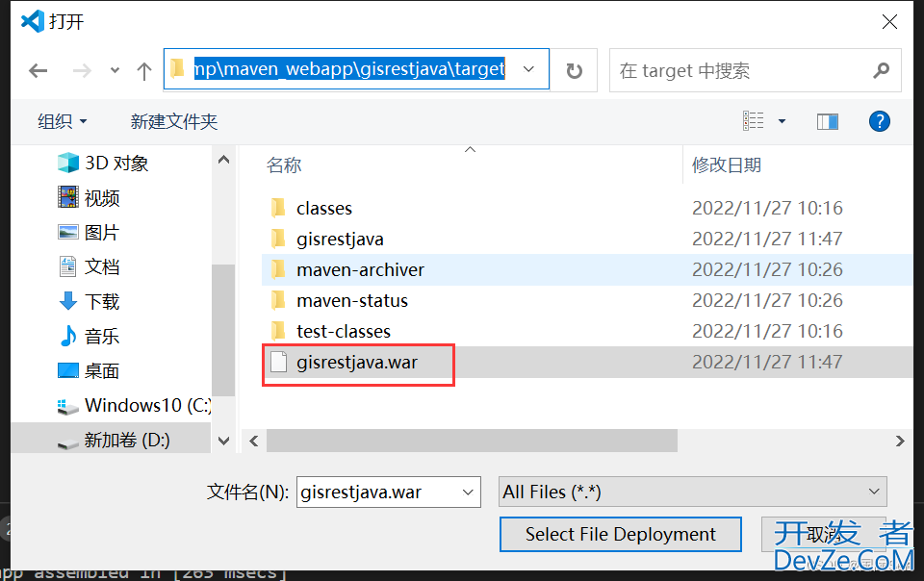Go back with the left arrow
This screenshot has height=581, width=924.
pyautogui.click(x=38, y=71)
